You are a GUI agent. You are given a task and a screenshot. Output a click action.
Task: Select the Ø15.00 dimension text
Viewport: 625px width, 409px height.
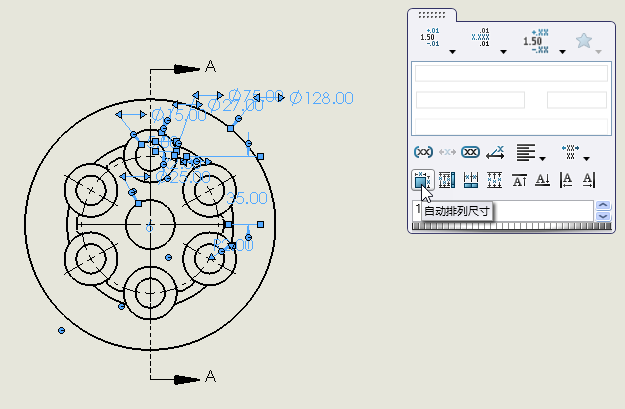(179, 115)
